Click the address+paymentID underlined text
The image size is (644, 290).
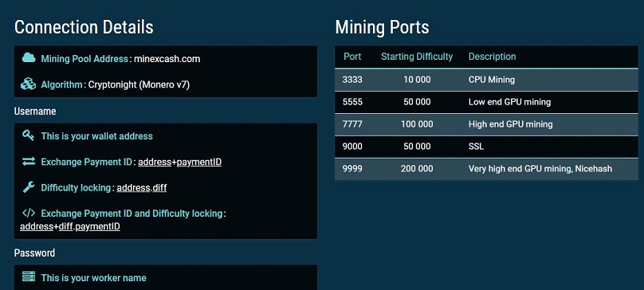pos(179,163)
